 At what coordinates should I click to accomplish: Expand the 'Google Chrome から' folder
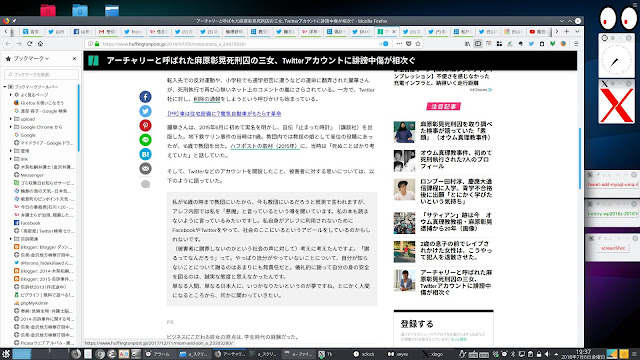(x=11, y=127)
